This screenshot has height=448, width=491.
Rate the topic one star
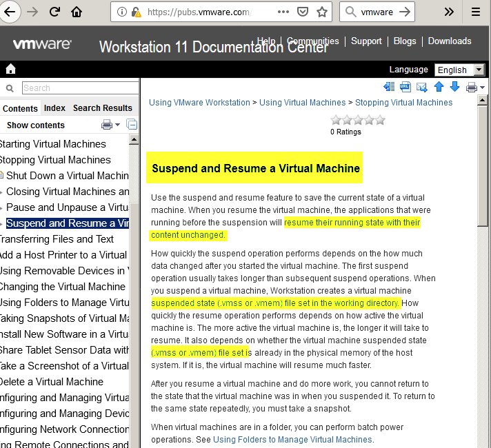point(336,120)
